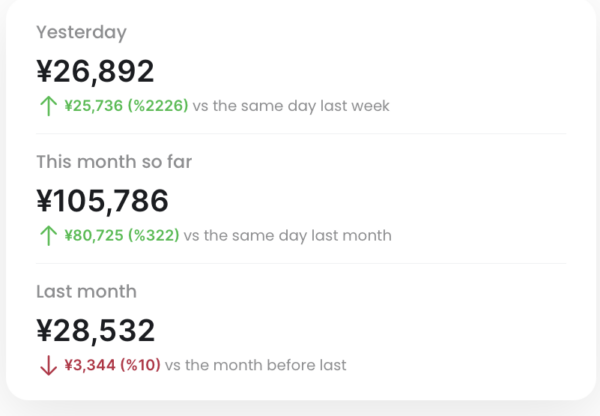
Task: Click the green up arrow under Yesterday
Action: [x=47, y=106]
